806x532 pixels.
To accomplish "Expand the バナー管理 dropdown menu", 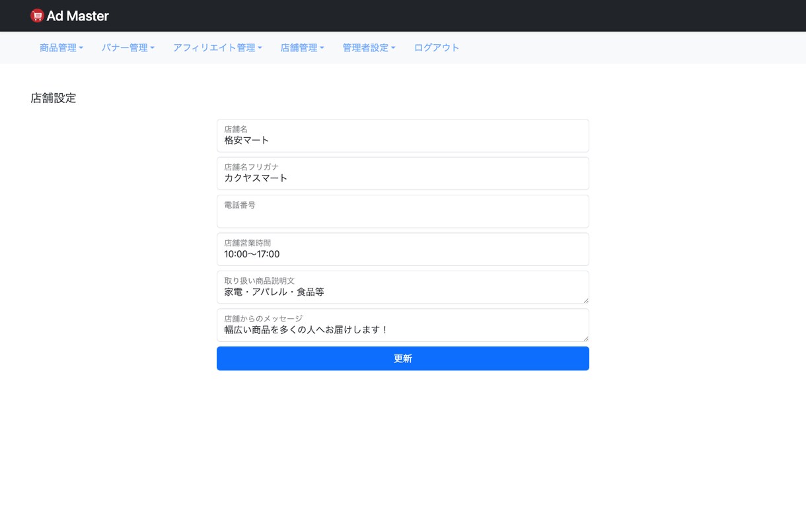I will coord(128,48).
